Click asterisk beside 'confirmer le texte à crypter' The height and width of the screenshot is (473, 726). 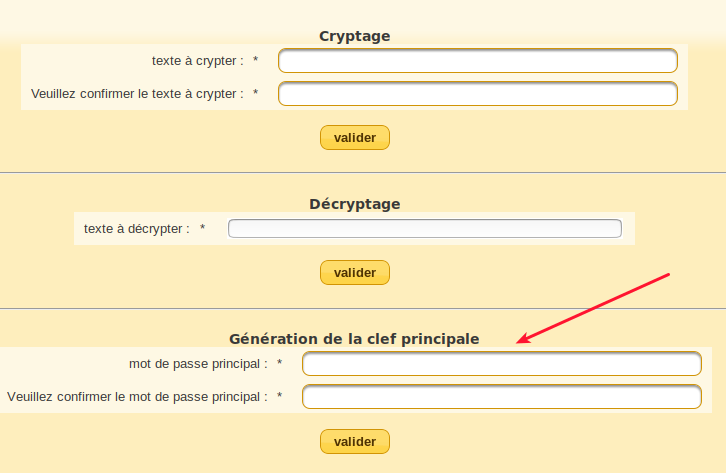[256, 94]
